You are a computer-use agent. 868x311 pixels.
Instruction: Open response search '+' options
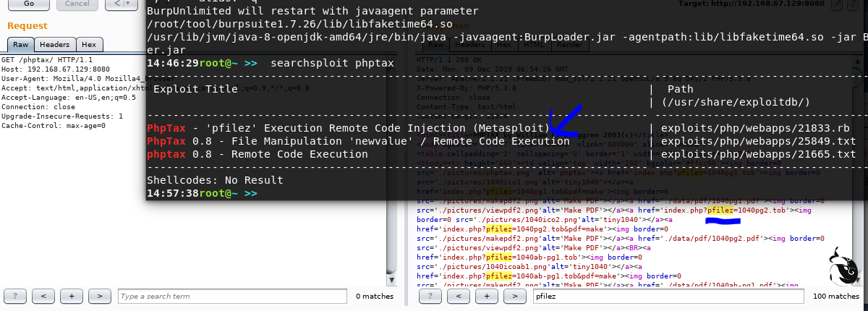point(486,296)
